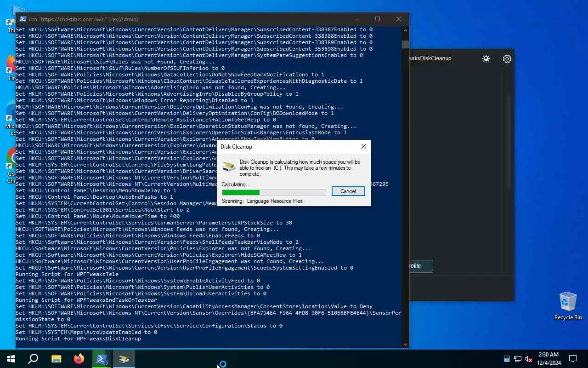Open the Windows Start menu

11,359
